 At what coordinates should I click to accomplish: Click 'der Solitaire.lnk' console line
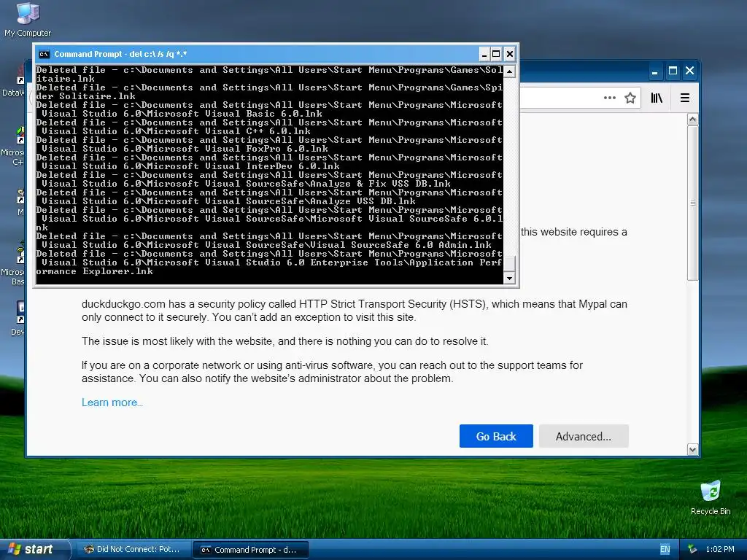86,96
